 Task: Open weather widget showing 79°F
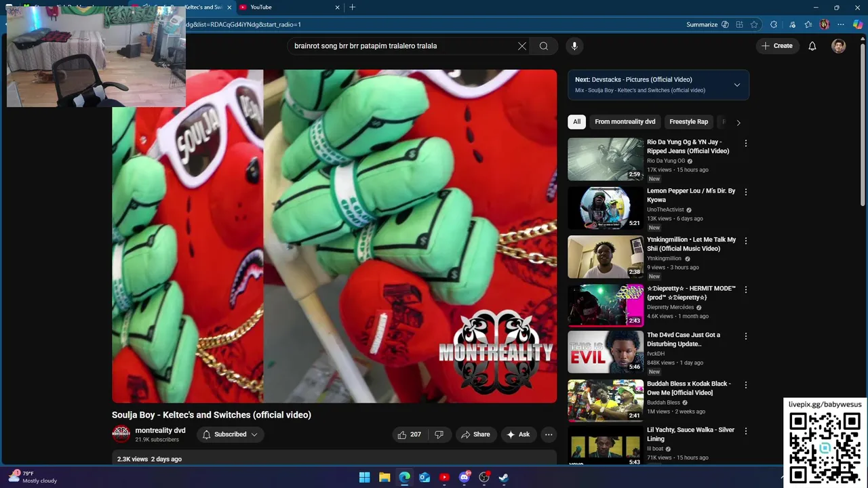click(x=33, y=477)
